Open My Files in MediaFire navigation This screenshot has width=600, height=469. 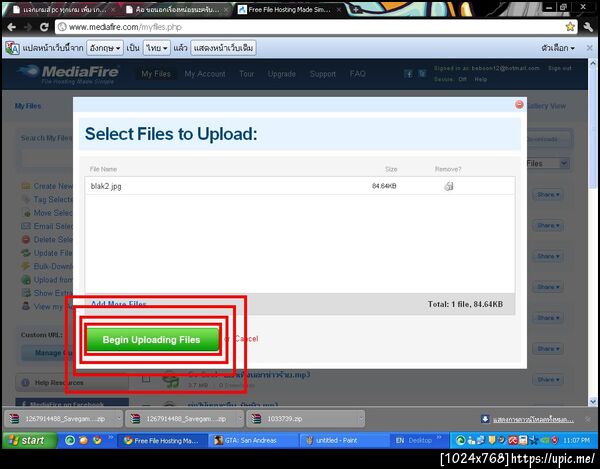point(156,73)
